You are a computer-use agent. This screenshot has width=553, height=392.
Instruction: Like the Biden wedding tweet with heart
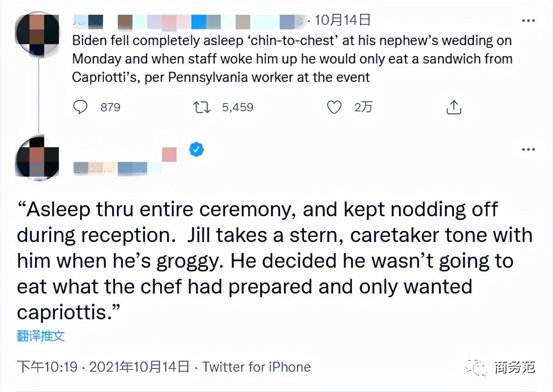point(334,107)
